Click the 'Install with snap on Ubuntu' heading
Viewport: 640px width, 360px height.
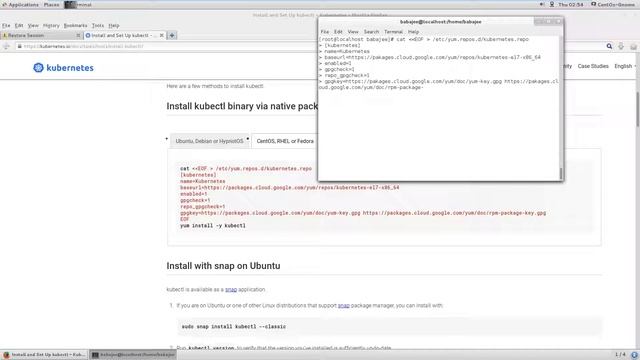tap(223, 266)
